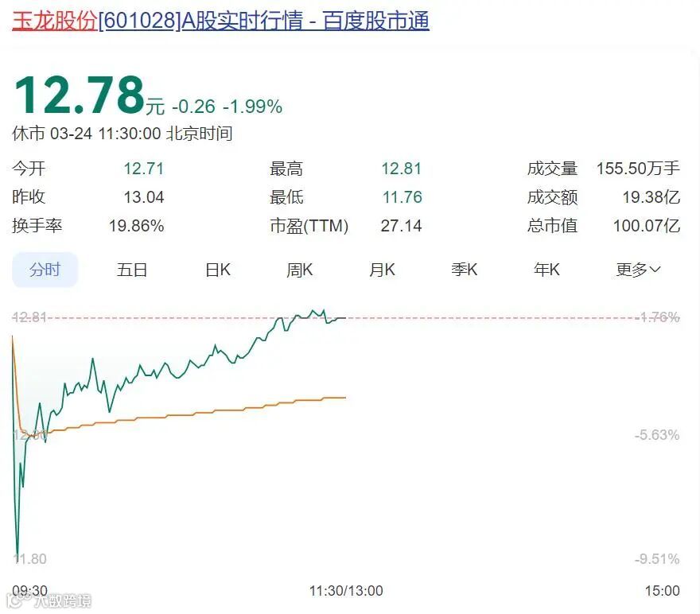Click the 09:30 time axis label
Viewport: 700px width, 614px height.
[x=29, y=591]
